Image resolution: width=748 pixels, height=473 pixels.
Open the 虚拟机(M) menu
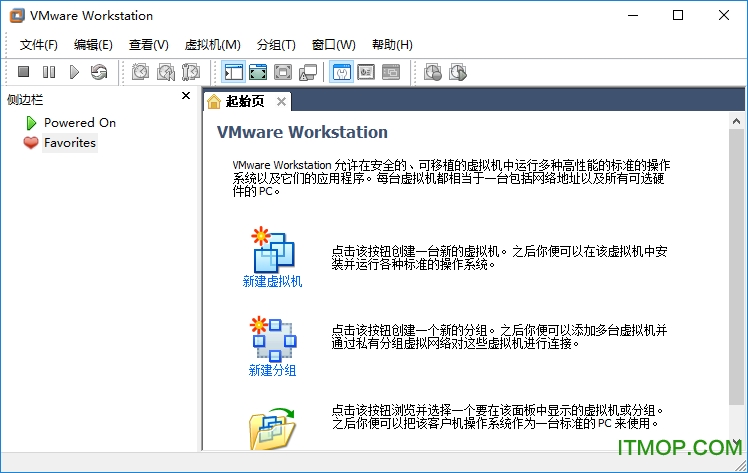coord(212,45)
